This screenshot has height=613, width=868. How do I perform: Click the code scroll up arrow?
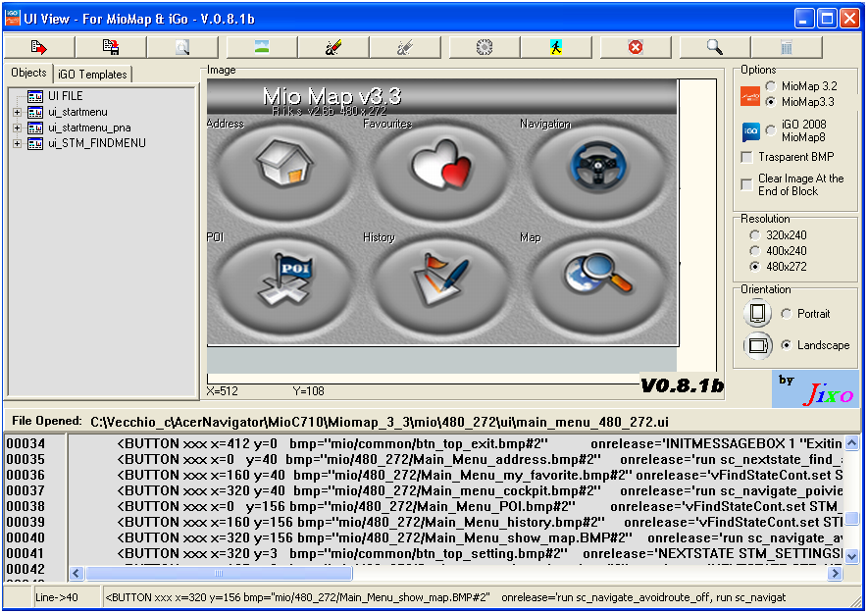tap(852, 442)
